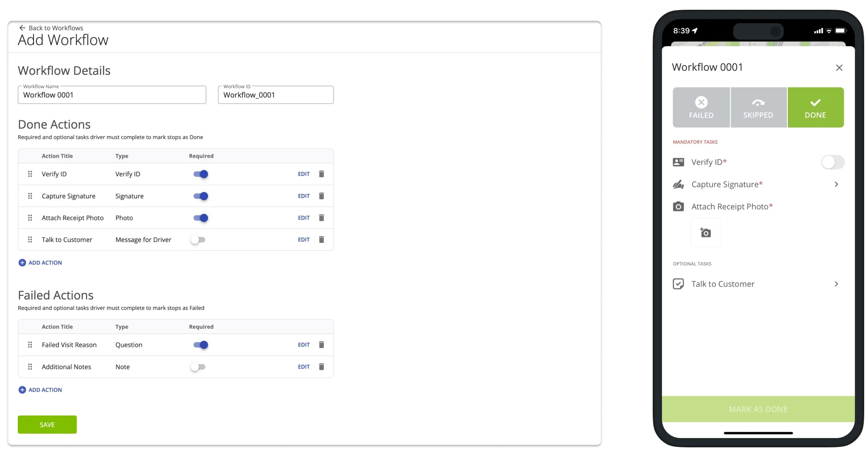Screen dimensions: 868x452
Task: Tap the phone Wi-Fi status icon
Action: pyautogui.click(x=829, y=31)
